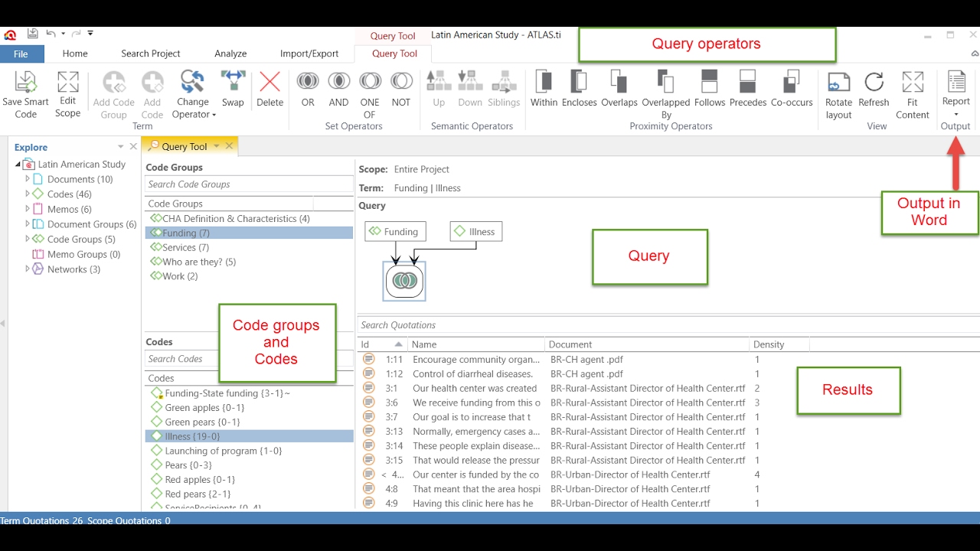The height and width of the screenshot is (551, 980).
Task: Open the Change Operator dropdown
Action: (x=192, y=94)
